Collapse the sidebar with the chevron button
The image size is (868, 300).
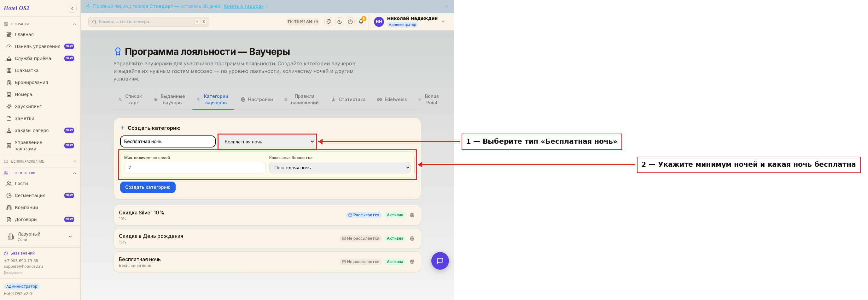point(72,8)
